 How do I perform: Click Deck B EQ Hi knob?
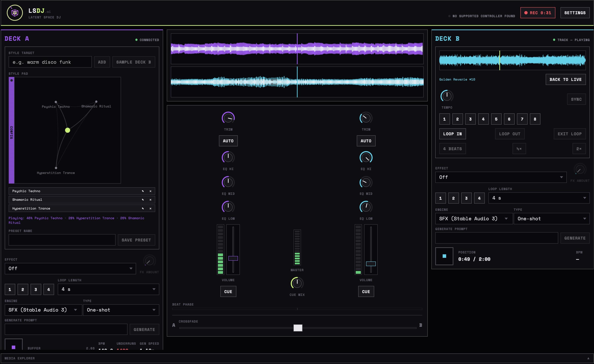point(366,158)
